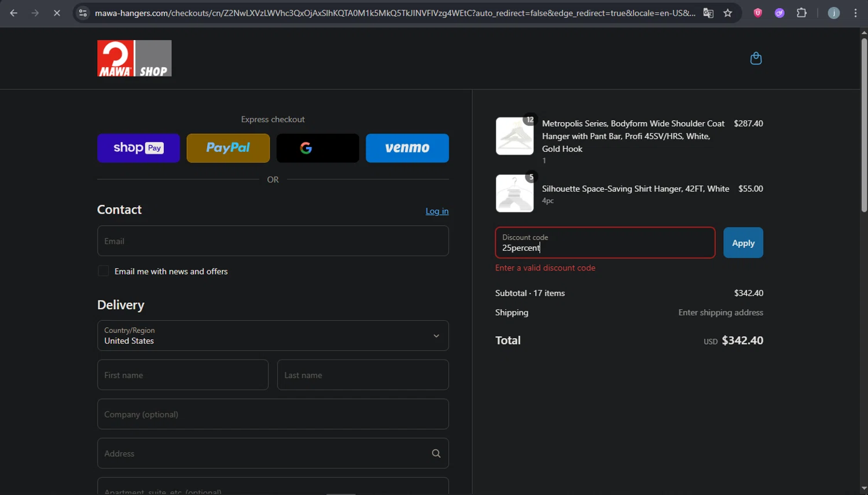This screenshot has width=868, height=495.
Task: Click the Metropolis Series product title
Action: click(633, 136)
